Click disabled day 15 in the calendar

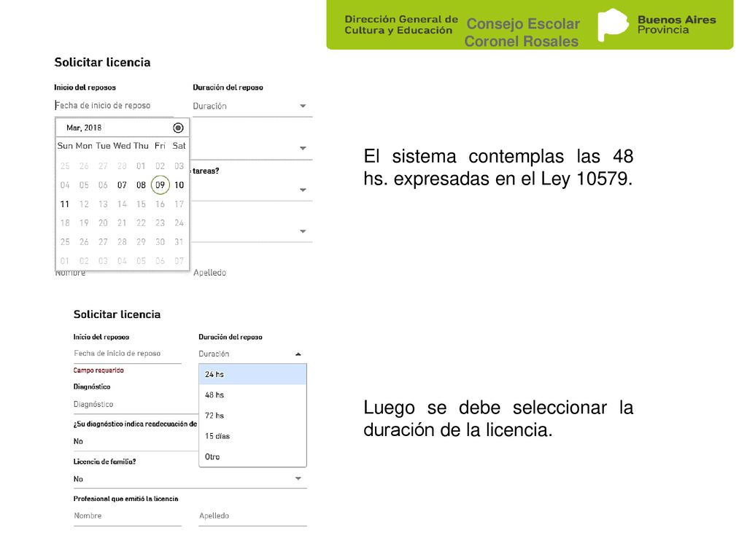[x=141, y=204]
